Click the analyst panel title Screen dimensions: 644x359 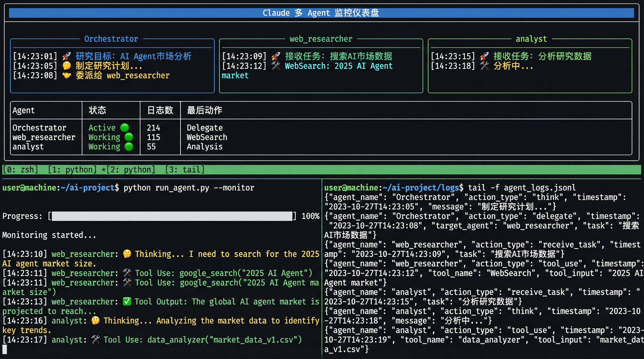[x=531, y=39]
